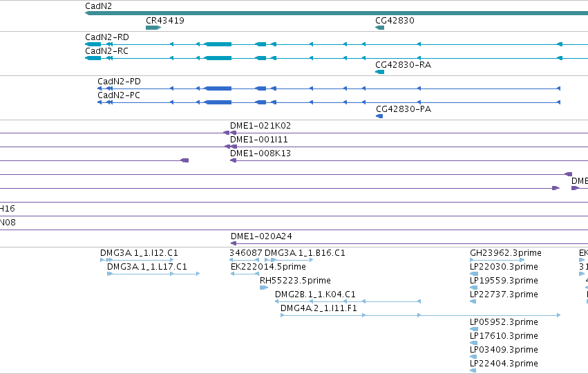This screenshot has width=588, height=374.
Task: Click the LP03409.3prime EST label
Action: tap(504, 350)
